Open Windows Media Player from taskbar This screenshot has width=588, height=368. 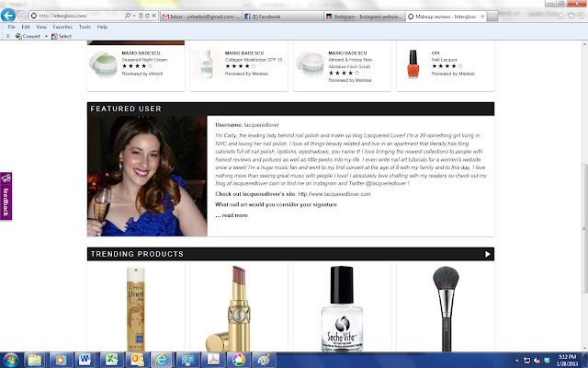point(60,360)
